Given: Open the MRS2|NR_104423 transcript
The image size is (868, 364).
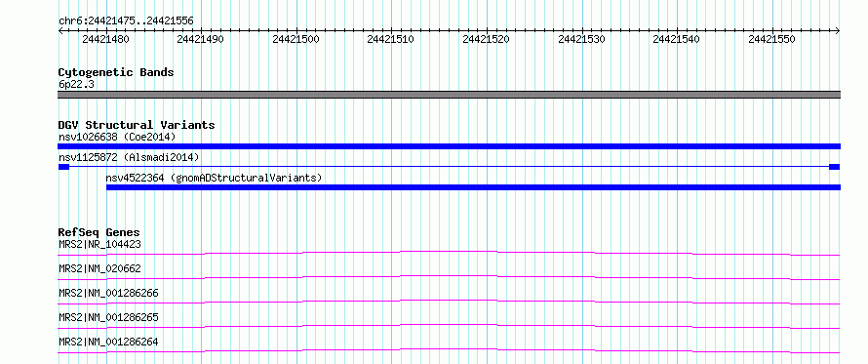Looking at the screenshot, I should pyautogui.click(x=449, y=253).
